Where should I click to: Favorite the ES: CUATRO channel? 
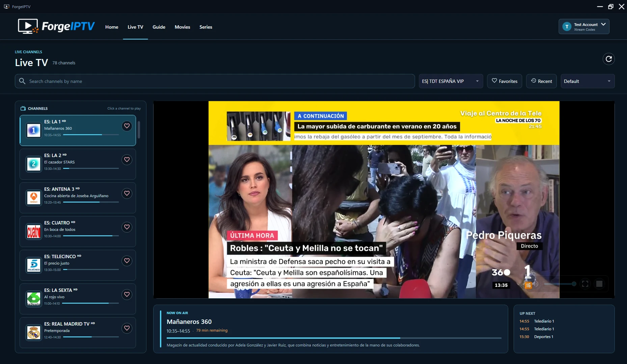point(127,227)
